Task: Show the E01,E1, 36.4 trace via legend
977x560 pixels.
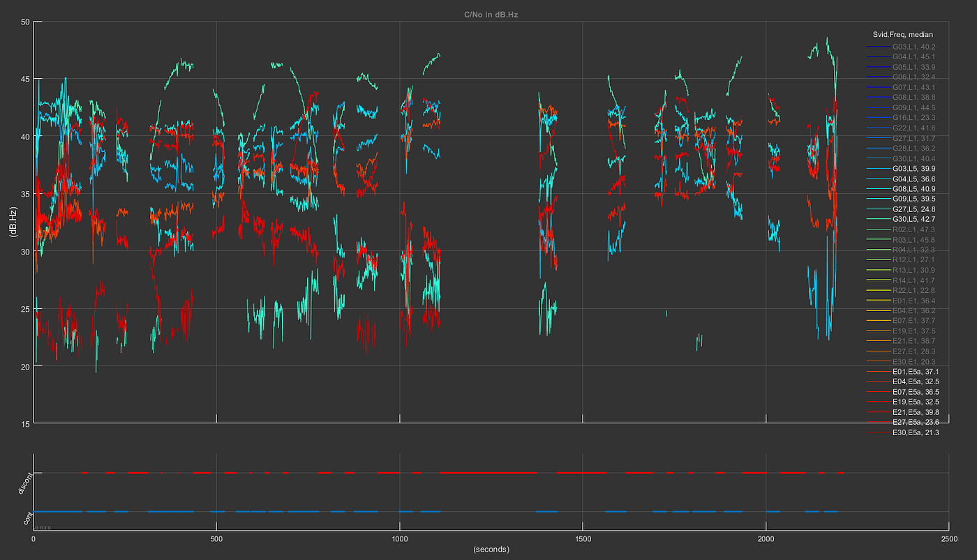Action: pyautogui.click(x=916, y=301)
